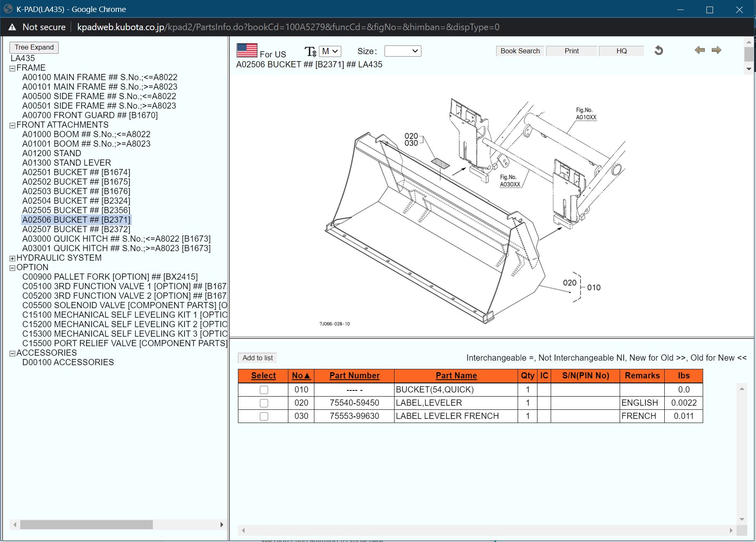Viewport: 756px width, 542px height.
Task: Click the Print button
Action: click(572, 51)
